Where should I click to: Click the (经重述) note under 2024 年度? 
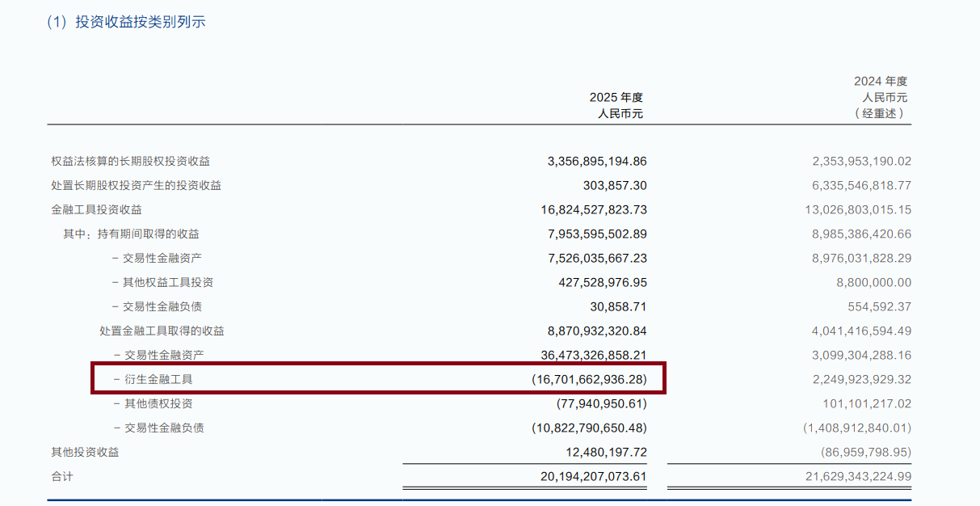point(881,114)
